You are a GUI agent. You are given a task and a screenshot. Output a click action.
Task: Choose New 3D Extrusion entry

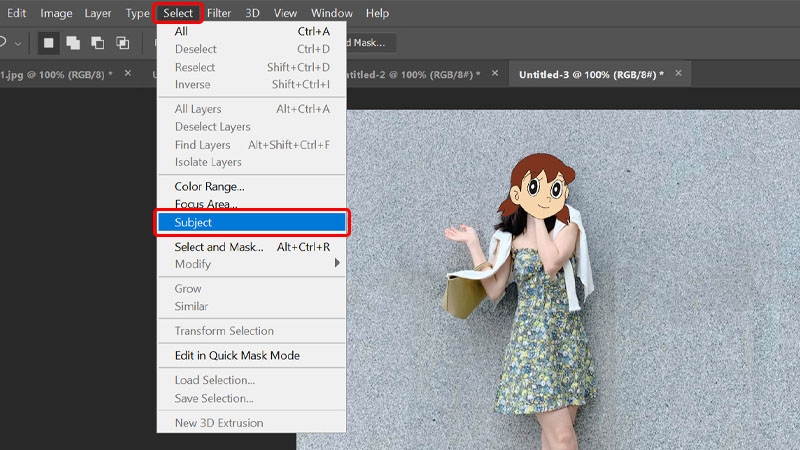[252, 423]
